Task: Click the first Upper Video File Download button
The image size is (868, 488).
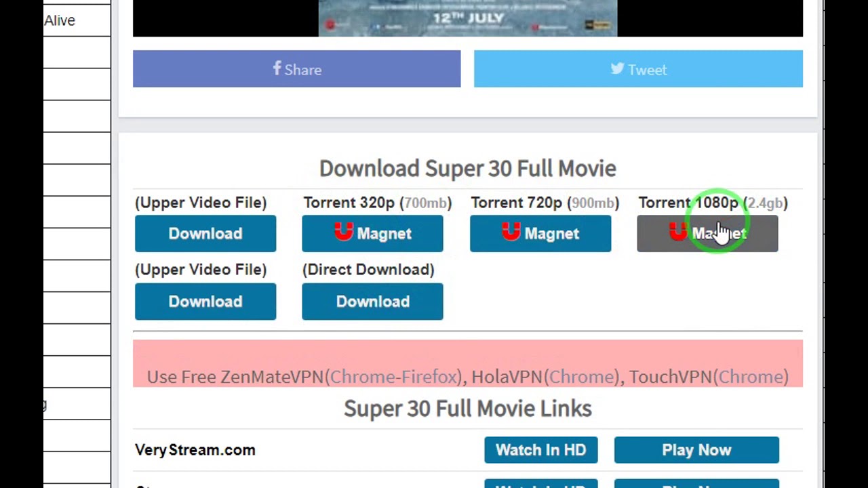Action: 205,234
